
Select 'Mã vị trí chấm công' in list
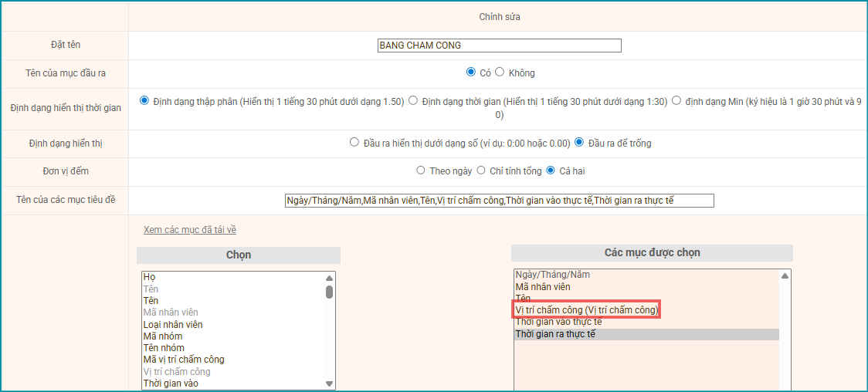[x=184, y=360]
